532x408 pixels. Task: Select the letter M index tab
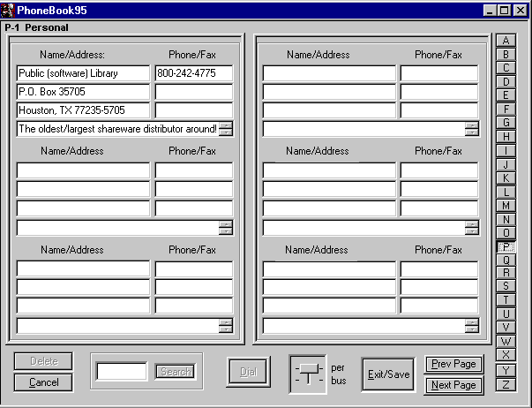click(506, 205)
